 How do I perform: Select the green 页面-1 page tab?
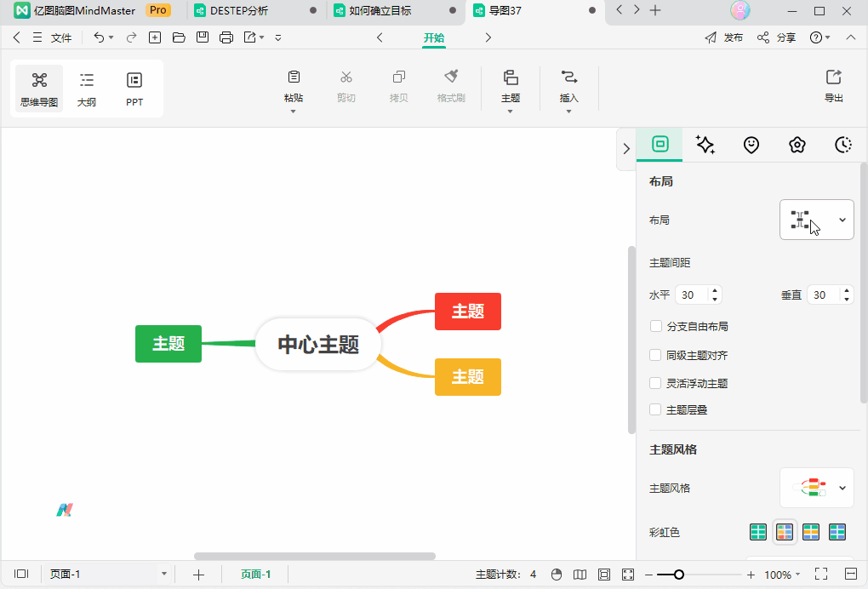(256, 574)
